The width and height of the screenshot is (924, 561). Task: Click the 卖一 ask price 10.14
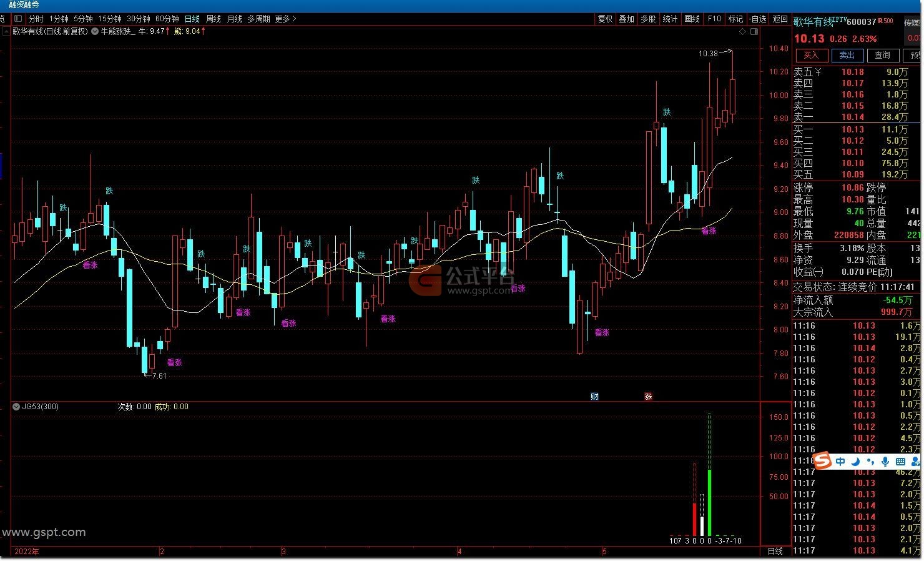coord(852,117)
